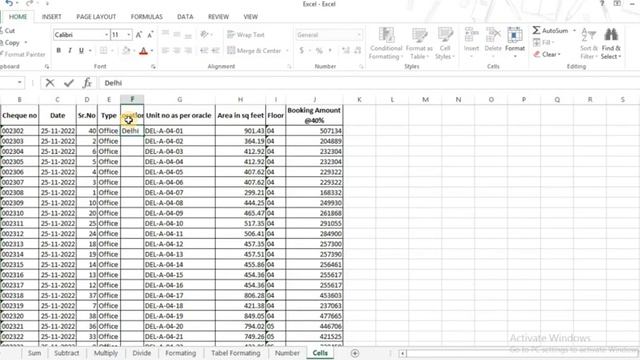Screen dimensions: 640x360
Task: Open Find & Select binoculars
Action: coord(611,44)
